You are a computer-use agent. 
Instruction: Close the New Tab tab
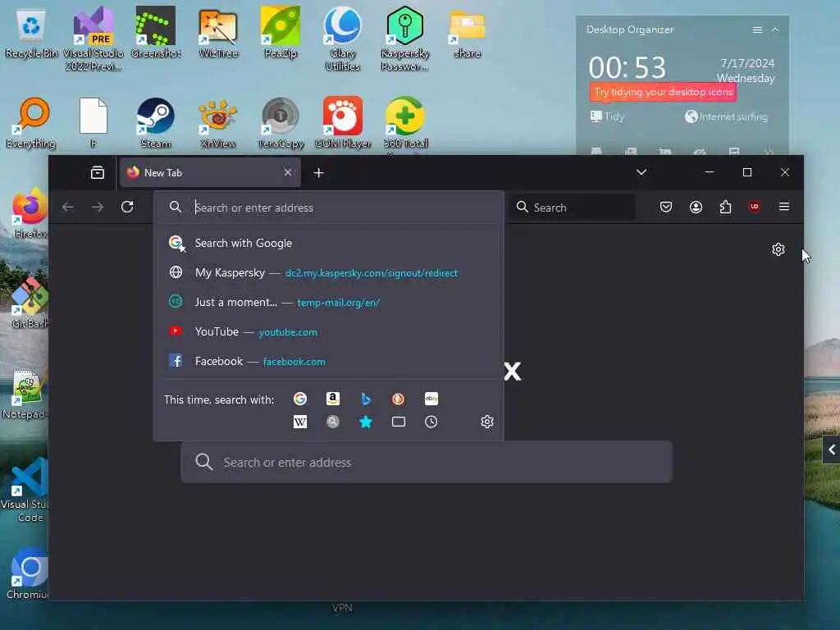288,172
